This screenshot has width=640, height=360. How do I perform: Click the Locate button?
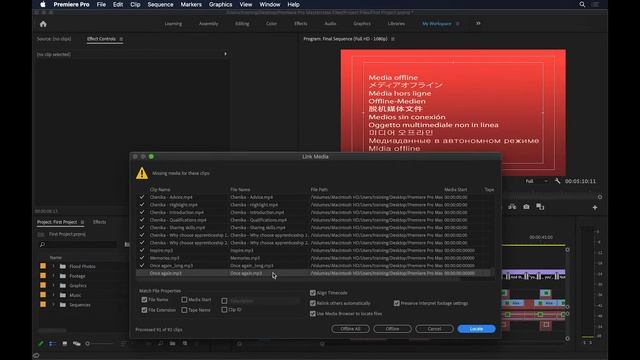point(476,329)
